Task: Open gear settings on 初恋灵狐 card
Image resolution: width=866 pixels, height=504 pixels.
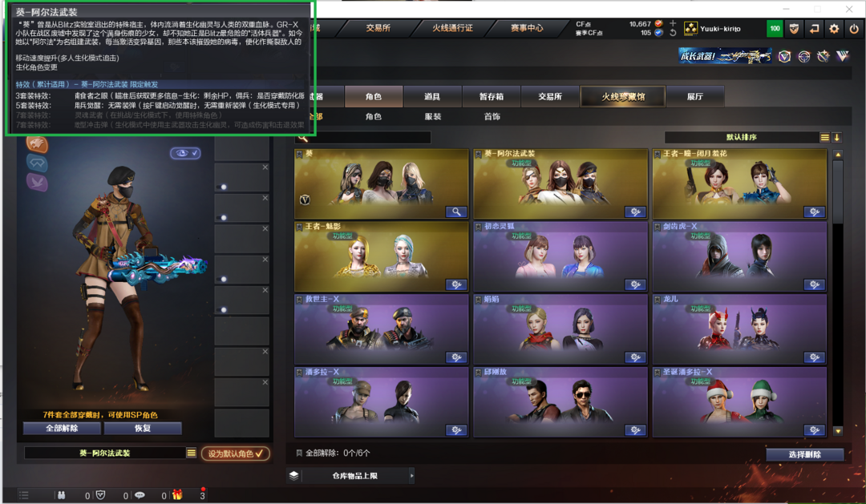Action: coord(635,284)
